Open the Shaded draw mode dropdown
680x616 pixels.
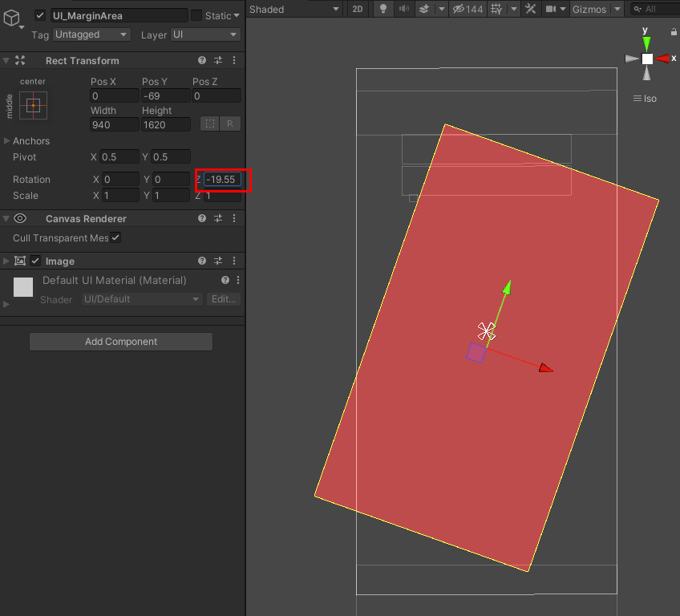coord(294,9)
